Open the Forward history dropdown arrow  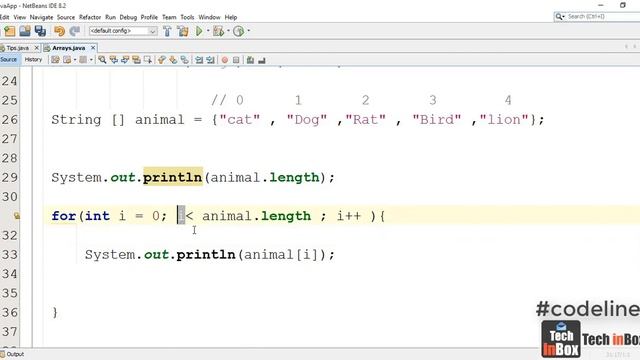click(91, 60)
